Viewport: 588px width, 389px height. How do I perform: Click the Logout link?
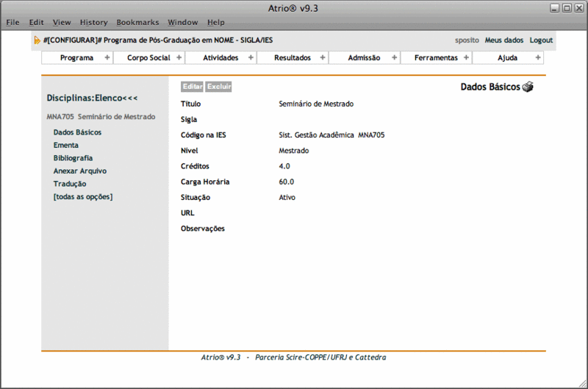541,40
